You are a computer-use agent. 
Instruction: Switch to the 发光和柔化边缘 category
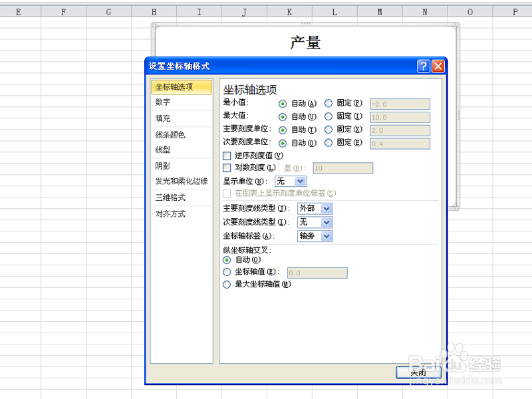[x=182, y=181]
